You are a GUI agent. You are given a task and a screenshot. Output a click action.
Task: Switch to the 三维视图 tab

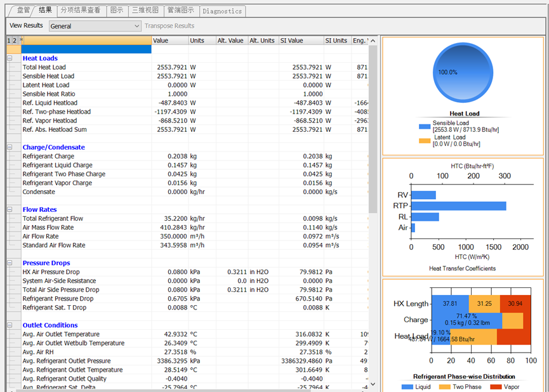(x=145, y=10)
